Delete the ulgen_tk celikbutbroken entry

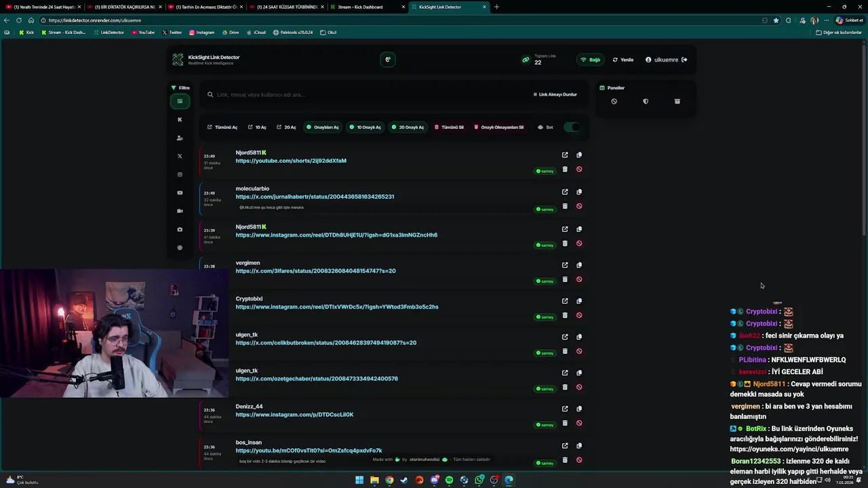click(565, 351)
